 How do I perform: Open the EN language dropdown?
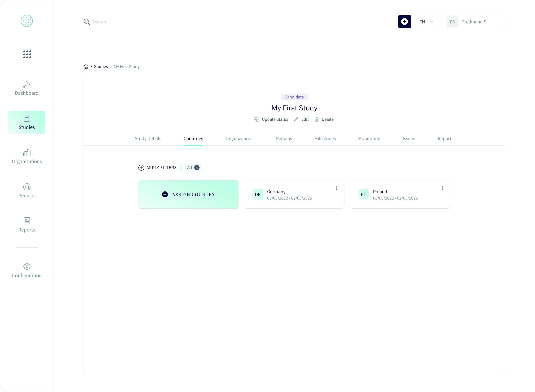pyautogui.click(x=426, y=22)
